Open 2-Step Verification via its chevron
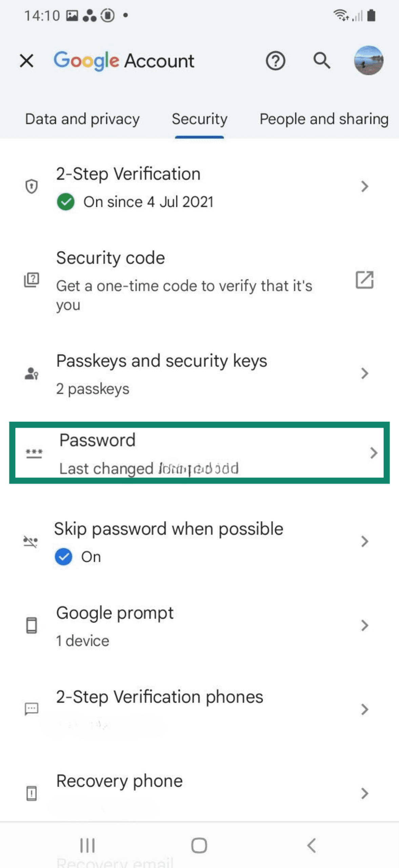This screenshot has width=399, height=868. 364,186
